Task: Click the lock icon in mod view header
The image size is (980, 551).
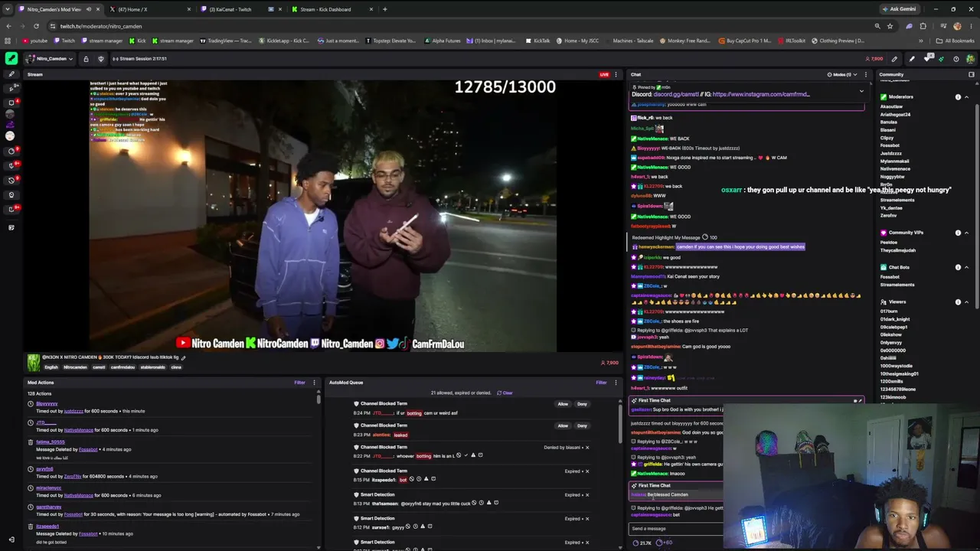Action: tap(86, 59)
